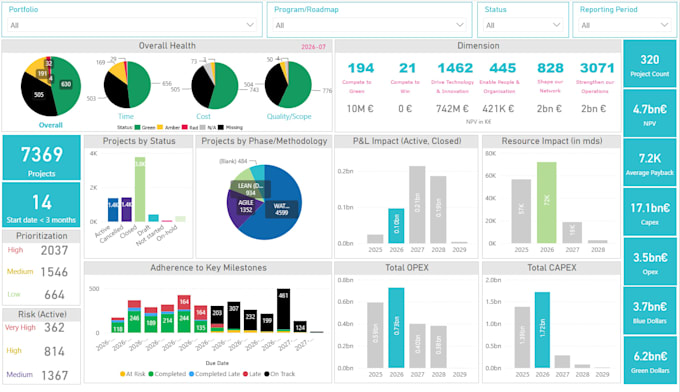The width and height of the screenshot is (680, 392).
Task: Click the (Blank) 484 pie label
Action: click(233, 161)
